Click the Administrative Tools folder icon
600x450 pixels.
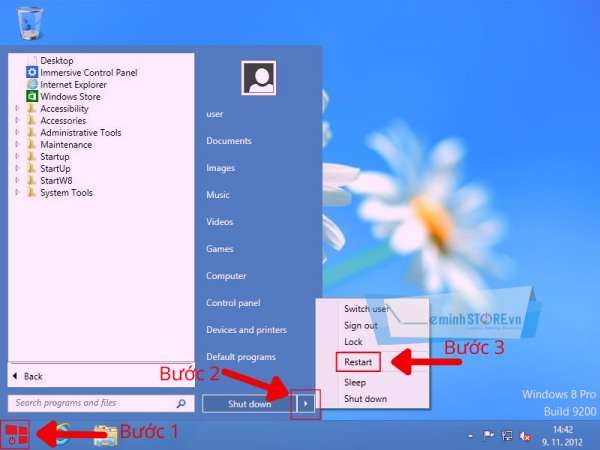(32, 132)
